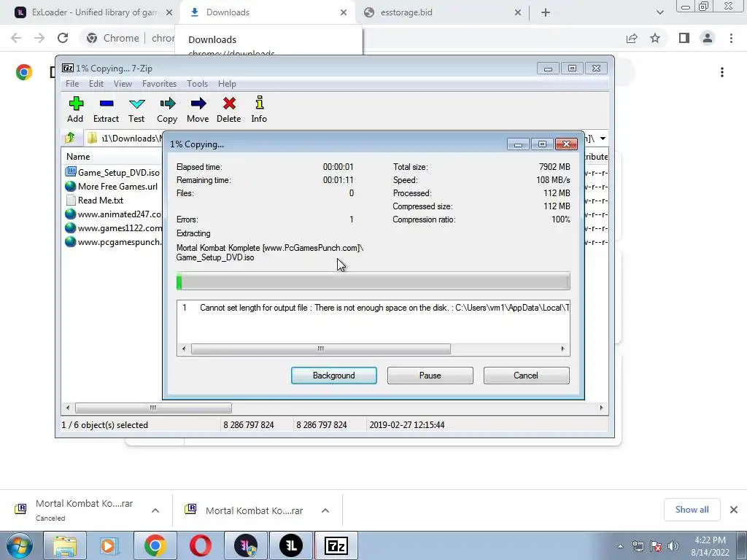Switch to the ExLoader browser tab
This screenshot has width=747, height=560.
coord(94,12)
